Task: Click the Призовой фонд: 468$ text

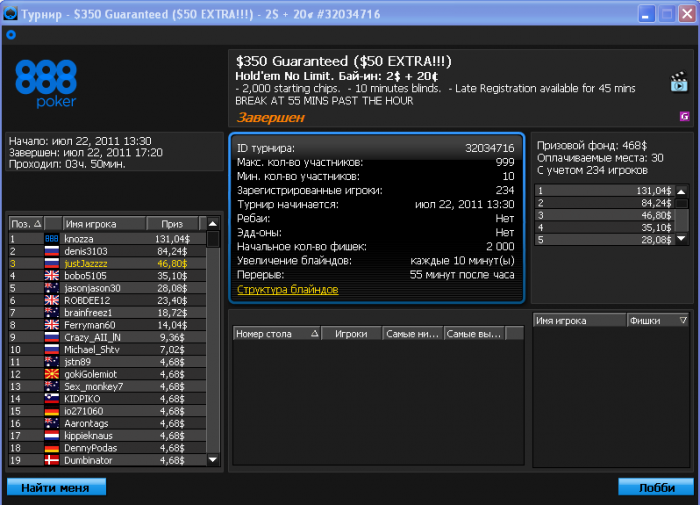Action: coord(592,146)
